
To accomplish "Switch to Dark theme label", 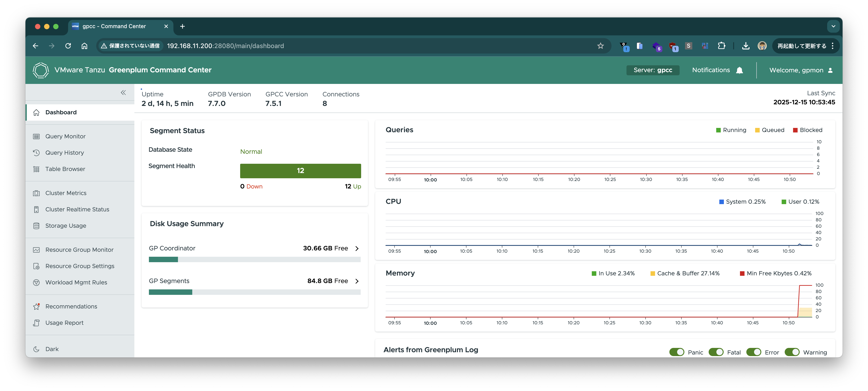I will coord(52,349).
